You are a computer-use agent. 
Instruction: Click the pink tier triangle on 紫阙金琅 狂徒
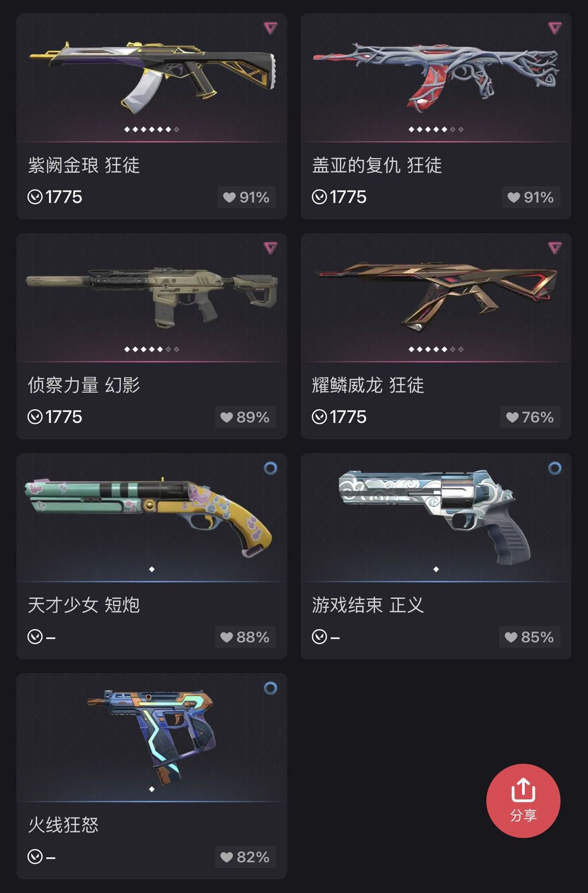tap(271, 28)
